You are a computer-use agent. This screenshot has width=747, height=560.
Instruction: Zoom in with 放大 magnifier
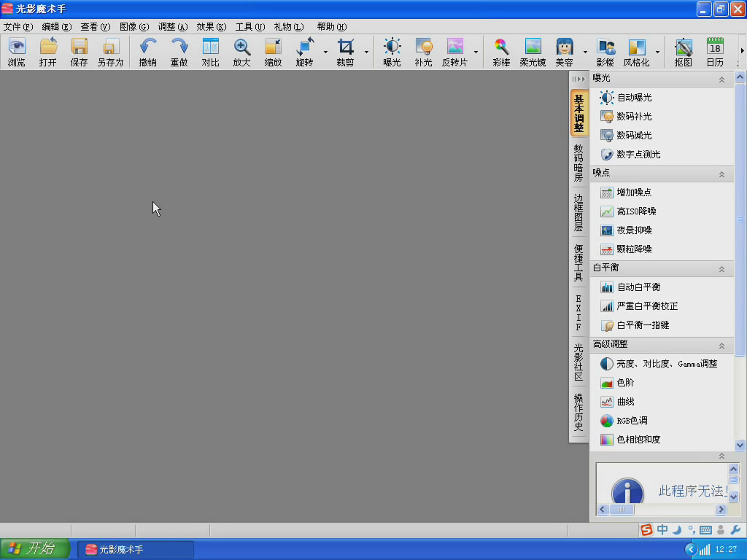pyautogui.click(x=241, y=52)
